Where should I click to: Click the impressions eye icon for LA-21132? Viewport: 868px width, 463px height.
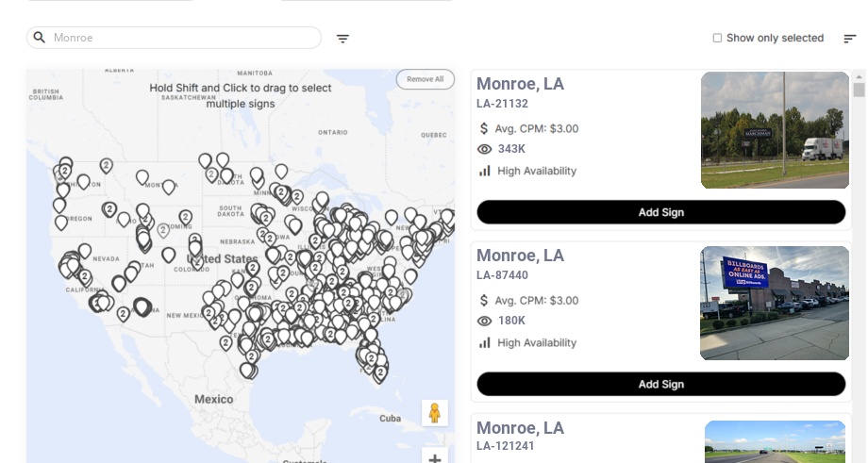pos(485,149)
